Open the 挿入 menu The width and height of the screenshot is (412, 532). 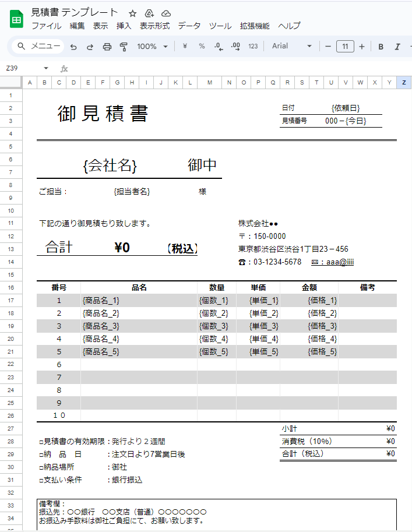pos(124,26)
